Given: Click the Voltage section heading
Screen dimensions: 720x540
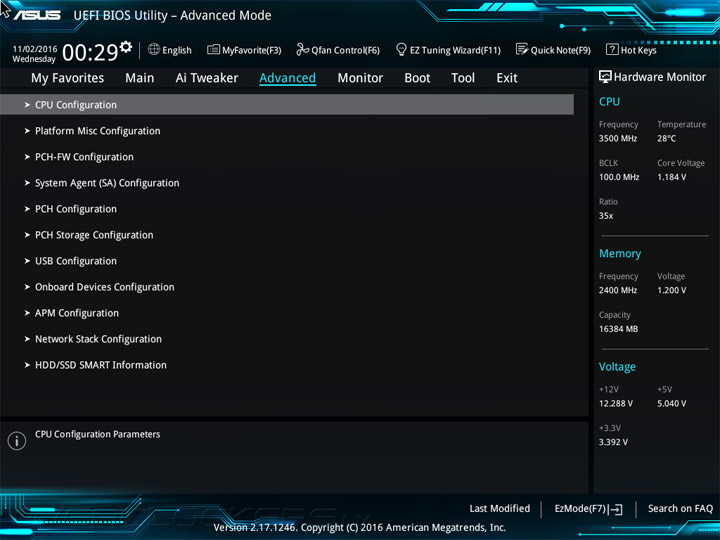Looking at the screenshot, I should pyautogui.click(x=617, y=366).
